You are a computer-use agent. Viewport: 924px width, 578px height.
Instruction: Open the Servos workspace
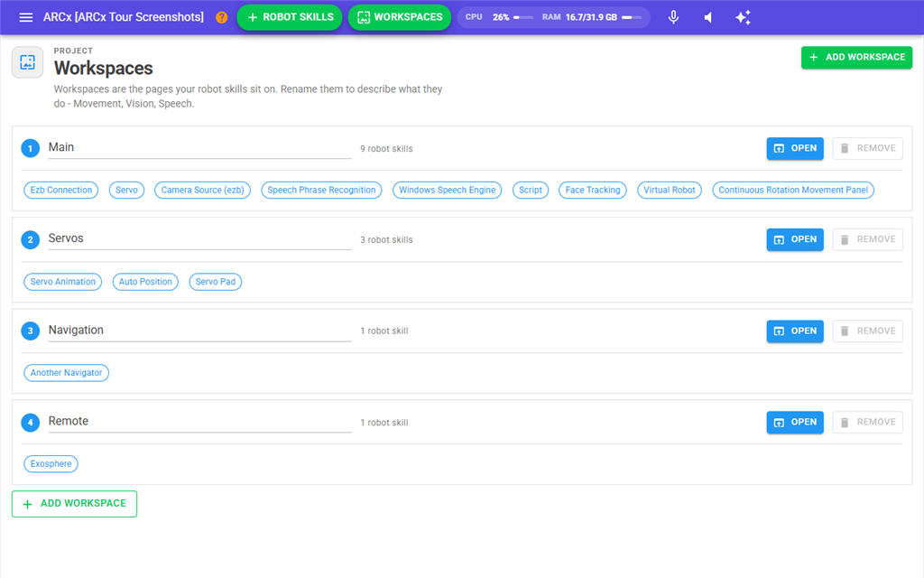(795, 239)
